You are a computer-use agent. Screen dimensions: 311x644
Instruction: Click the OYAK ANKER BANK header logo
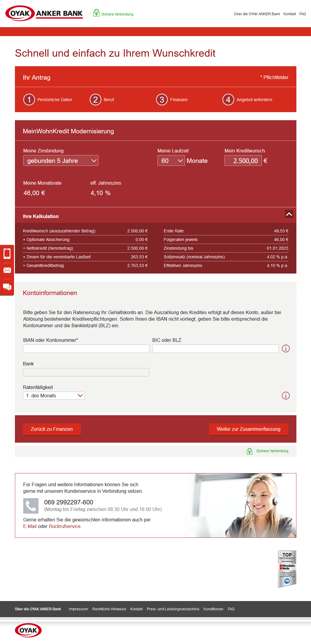tap(44, 13)
